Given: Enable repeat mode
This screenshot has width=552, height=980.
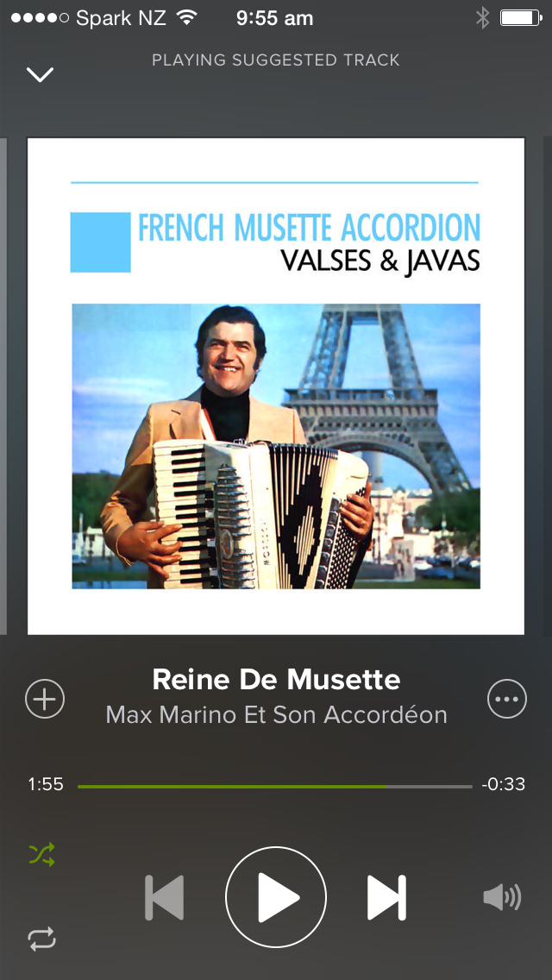Looking at the screenshot, I should 42,939.
